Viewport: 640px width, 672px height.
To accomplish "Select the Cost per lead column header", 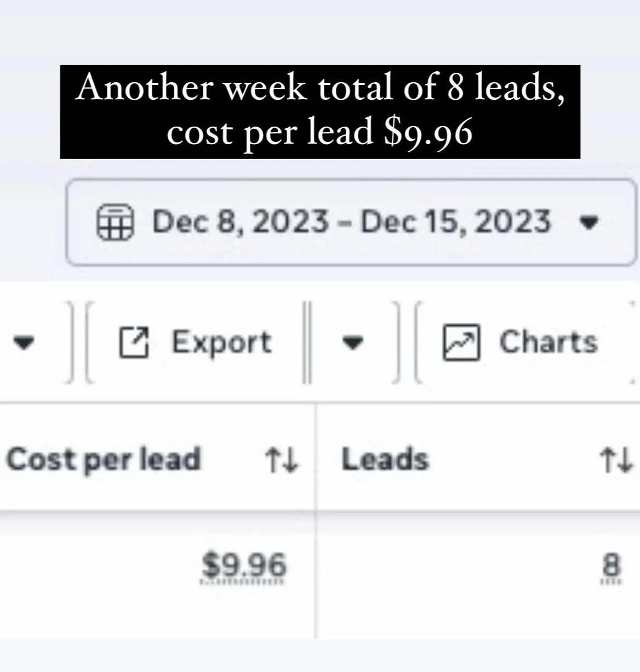I will (103, 459).
